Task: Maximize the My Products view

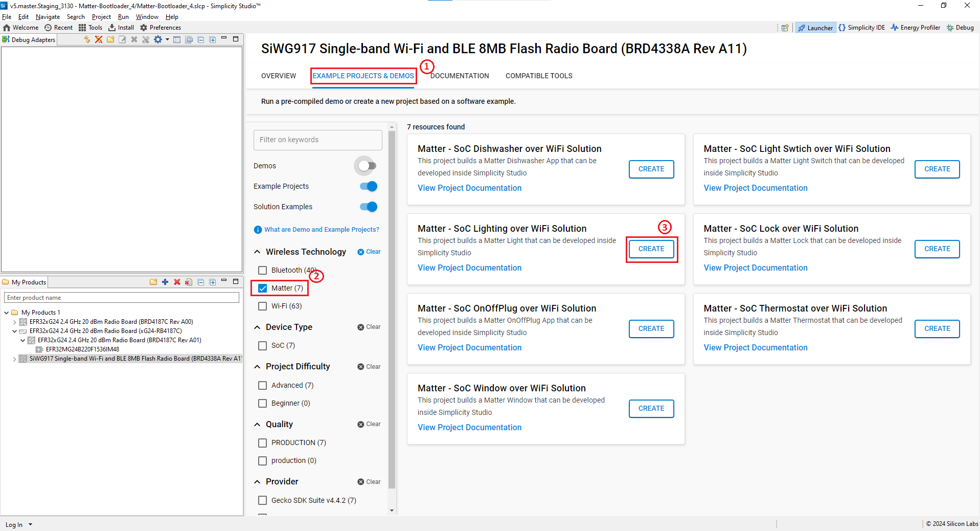Action: pyautogui.click(x=236, y=281)
